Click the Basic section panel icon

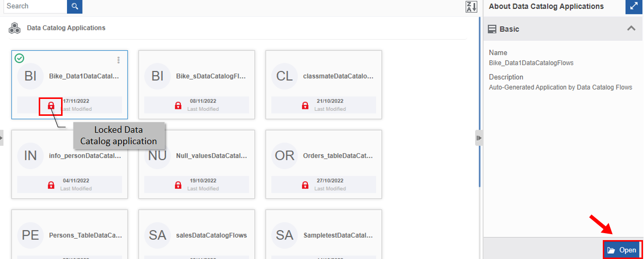[x=492, y=29]
